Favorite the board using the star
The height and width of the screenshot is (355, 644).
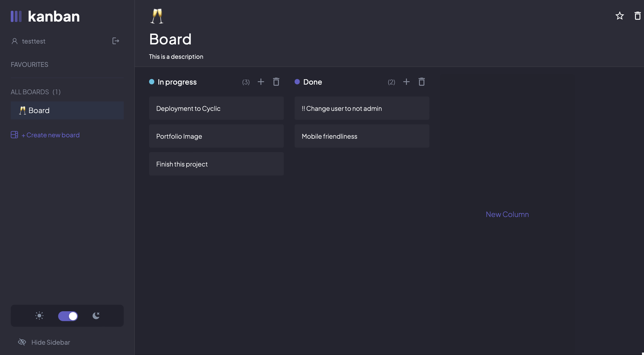[619, 15]
